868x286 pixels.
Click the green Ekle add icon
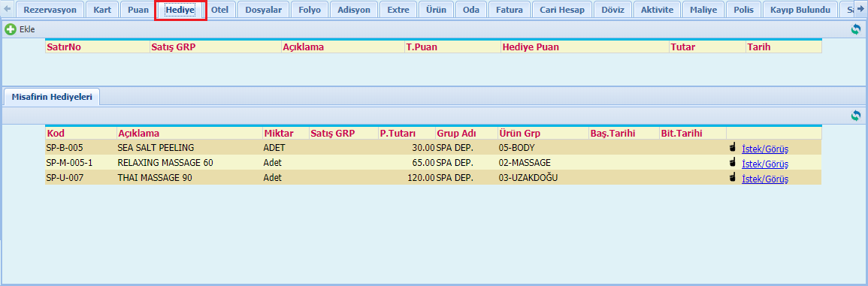10,29
